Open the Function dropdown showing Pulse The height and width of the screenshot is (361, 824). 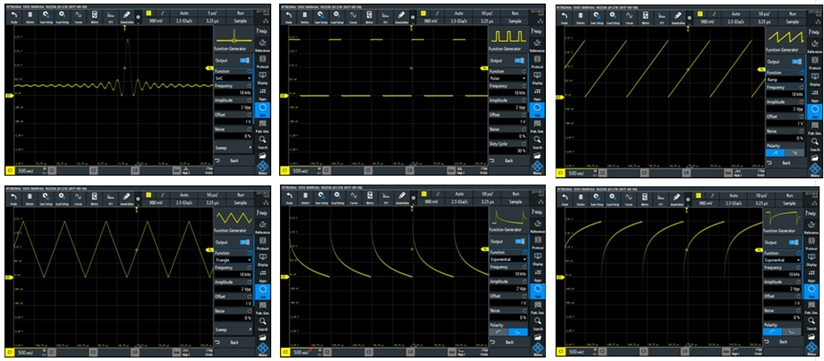coord(508,78)
